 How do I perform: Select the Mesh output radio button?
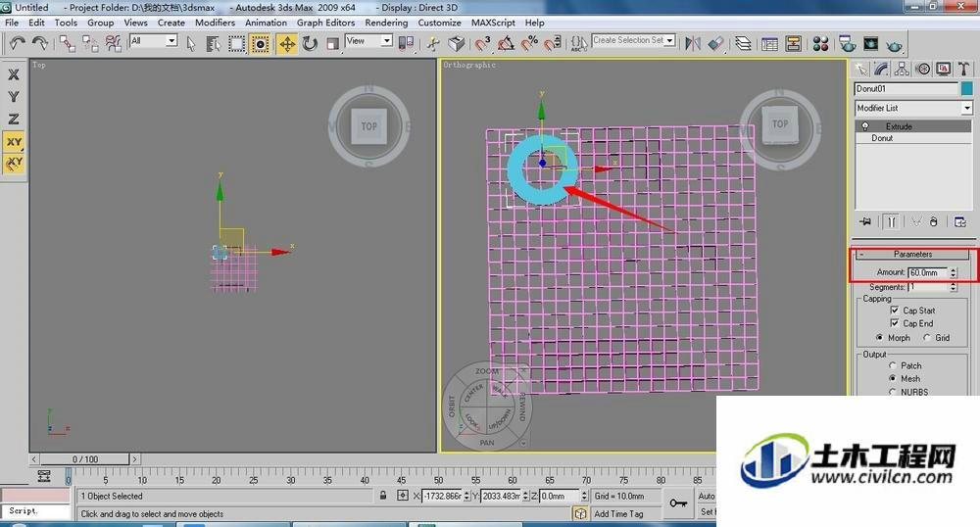(893, 378)
